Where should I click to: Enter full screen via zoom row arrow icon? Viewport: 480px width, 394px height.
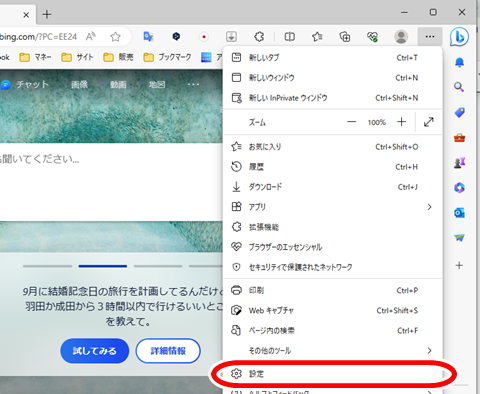tap(429, 122)
